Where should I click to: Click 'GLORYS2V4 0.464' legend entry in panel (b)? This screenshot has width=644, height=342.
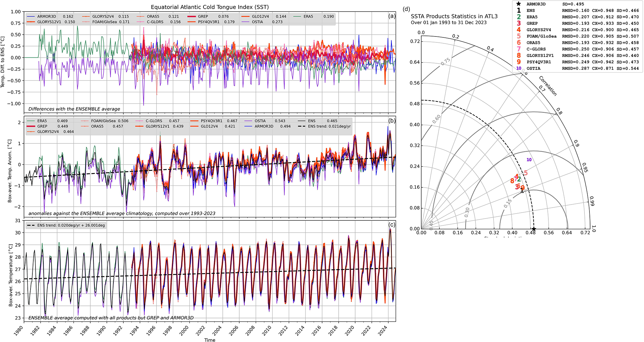pos(50,132)
